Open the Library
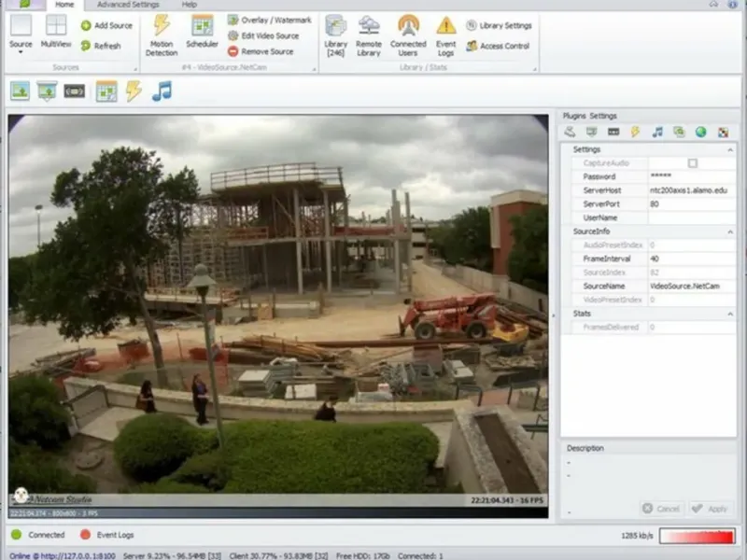Image resolution: width=747 pixels, height=560 pixels. tap(335, 35)
